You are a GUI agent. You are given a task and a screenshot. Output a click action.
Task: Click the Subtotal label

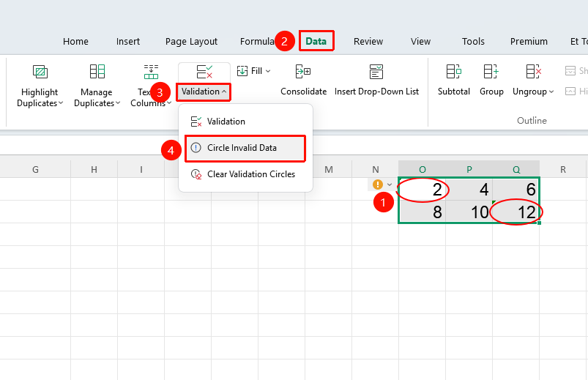(x=454, y=92)
